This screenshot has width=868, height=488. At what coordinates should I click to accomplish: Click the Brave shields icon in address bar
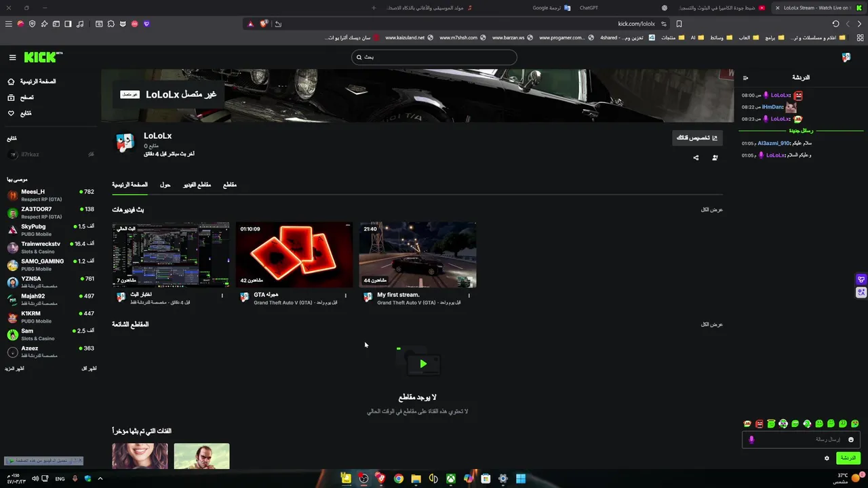point(264,24)
